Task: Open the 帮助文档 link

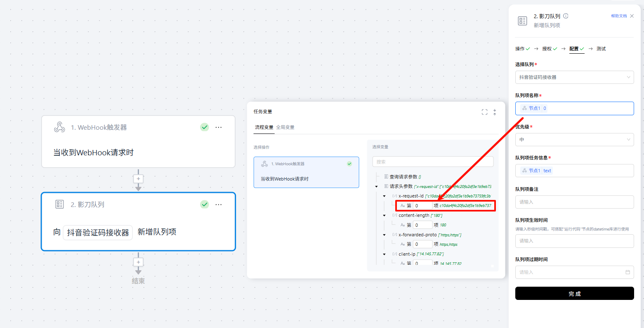Action: point(618,16)
